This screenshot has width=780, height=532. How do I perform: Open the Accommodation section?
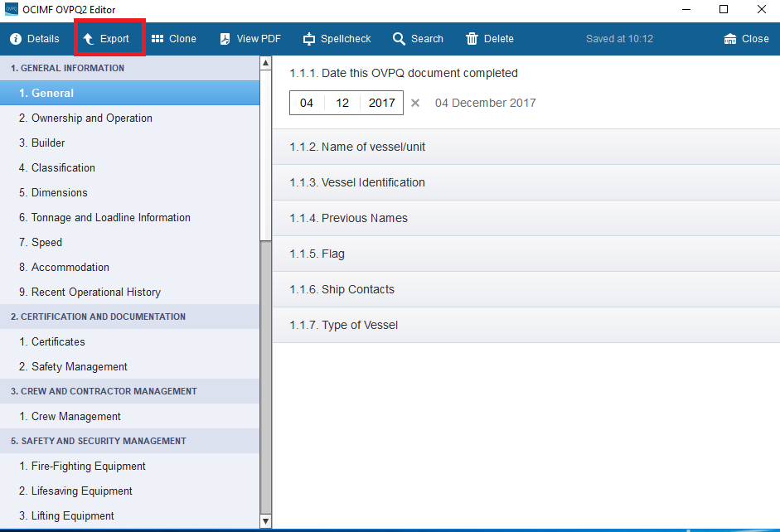click(129, 267)
